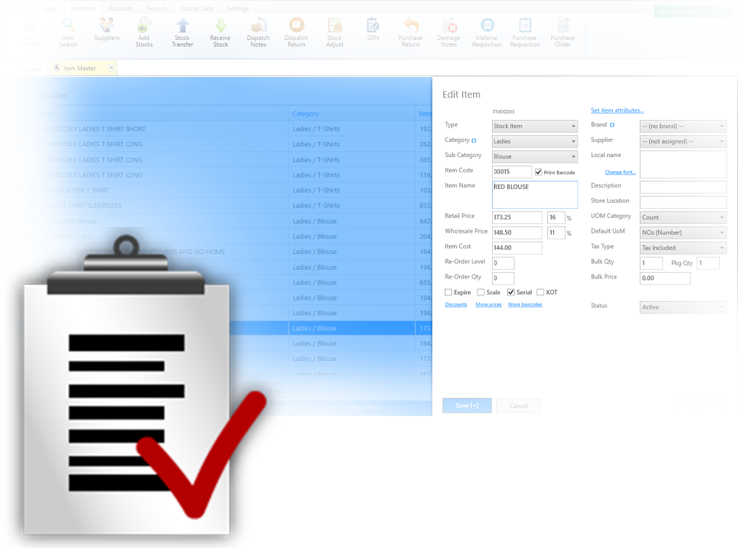
Task: Open the Tax Type dropdown
Action: [x=683, y=247]
